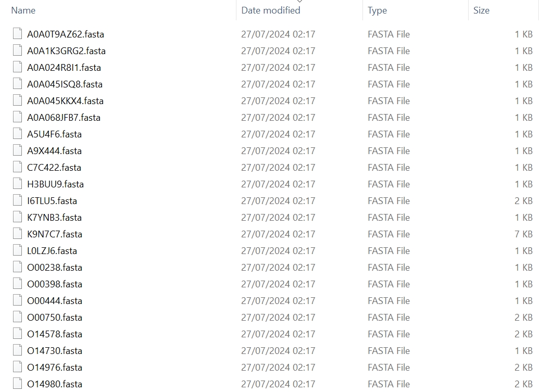Image resolution: width=539 pixels, height=392 pixels.
Task: Select the file named A0A1K3GRG2.fasta
Action: [66, 51]
